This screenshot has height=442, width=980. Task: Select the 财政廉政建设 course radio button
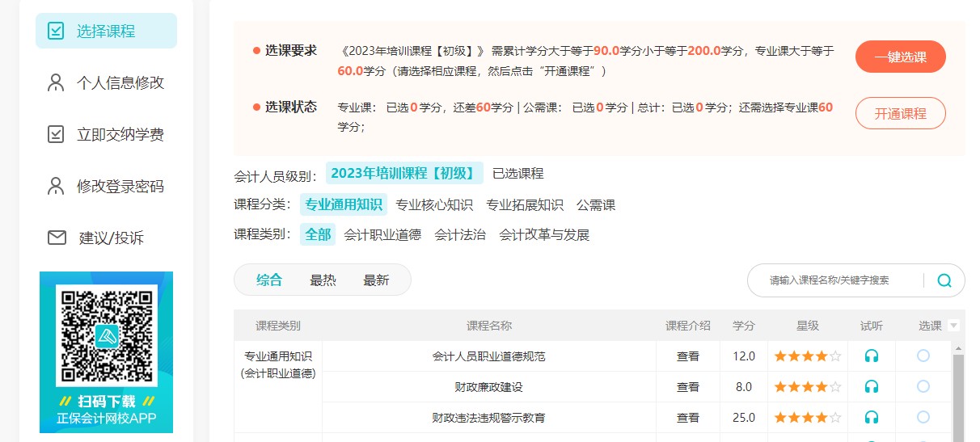923,387
